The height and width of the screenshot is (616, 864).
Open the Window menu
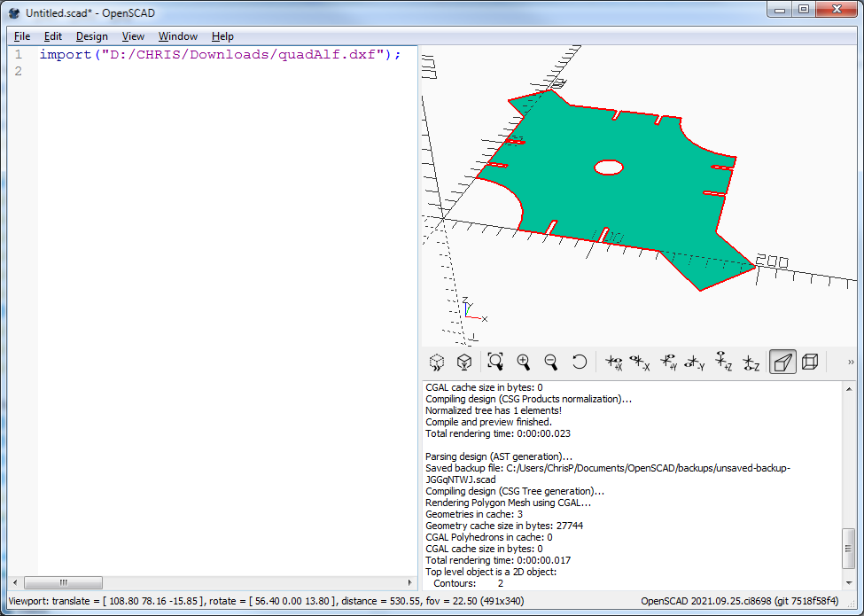177,36
